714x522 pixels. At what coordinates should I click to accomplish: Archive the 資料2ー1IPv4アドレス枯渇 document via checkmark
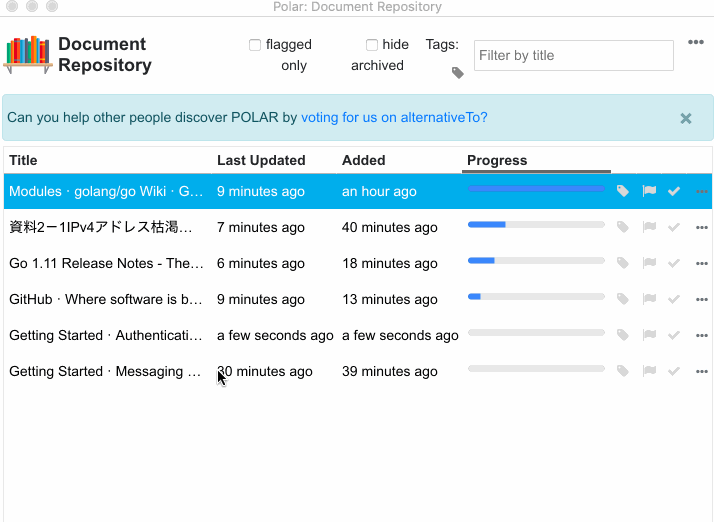[674, 227]
